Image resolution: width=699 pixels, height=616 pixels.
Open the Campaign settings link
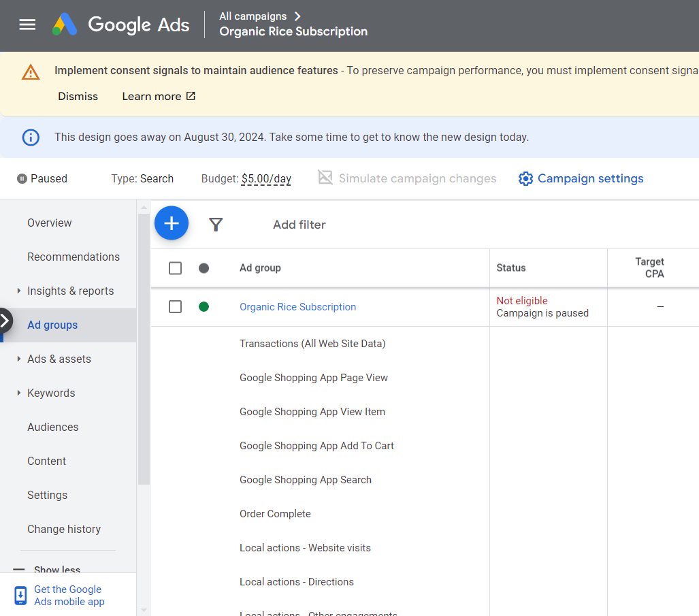point(590,178)
